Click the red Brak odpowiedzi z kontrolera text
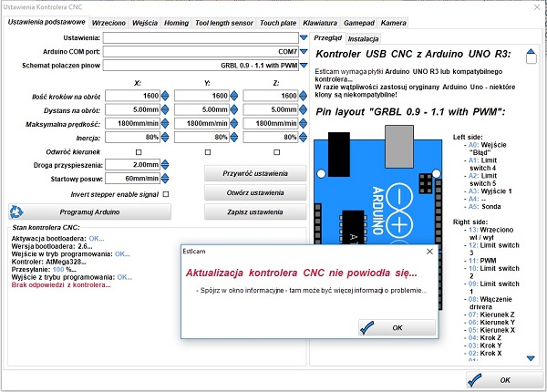The height and width of the screenshot is (392, 547). [61, 285]
